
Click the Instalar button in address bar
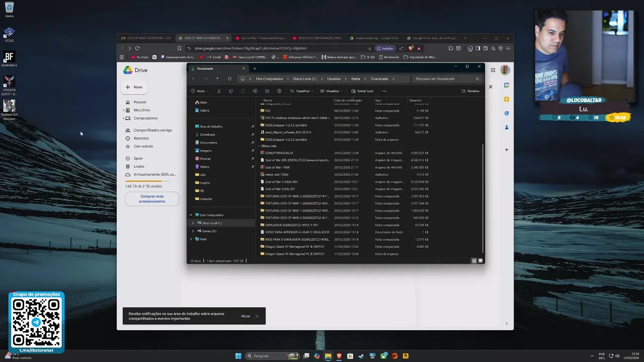point(385,48)
